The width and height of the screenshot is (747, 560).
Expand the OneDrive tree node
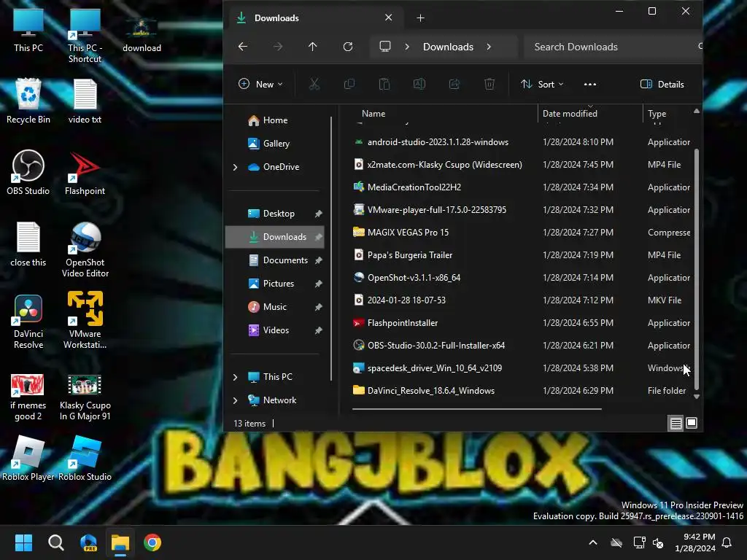pyautogui.click(x=236, y=167)
